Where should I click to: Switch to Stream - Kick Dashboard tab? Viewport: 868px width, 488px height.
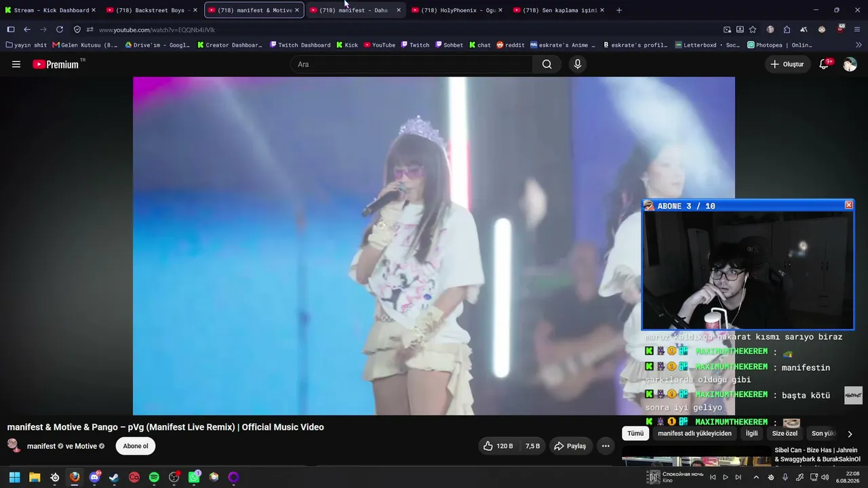[x=51, y=10]
